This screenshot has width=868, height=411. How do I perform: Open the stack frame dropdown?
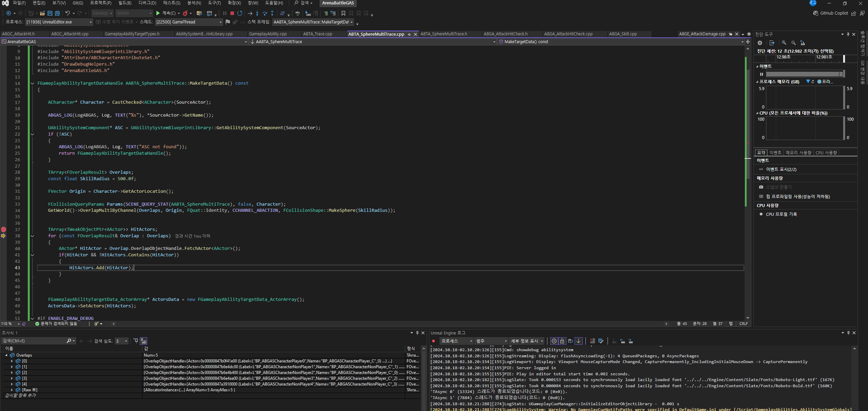pos(313,22)
